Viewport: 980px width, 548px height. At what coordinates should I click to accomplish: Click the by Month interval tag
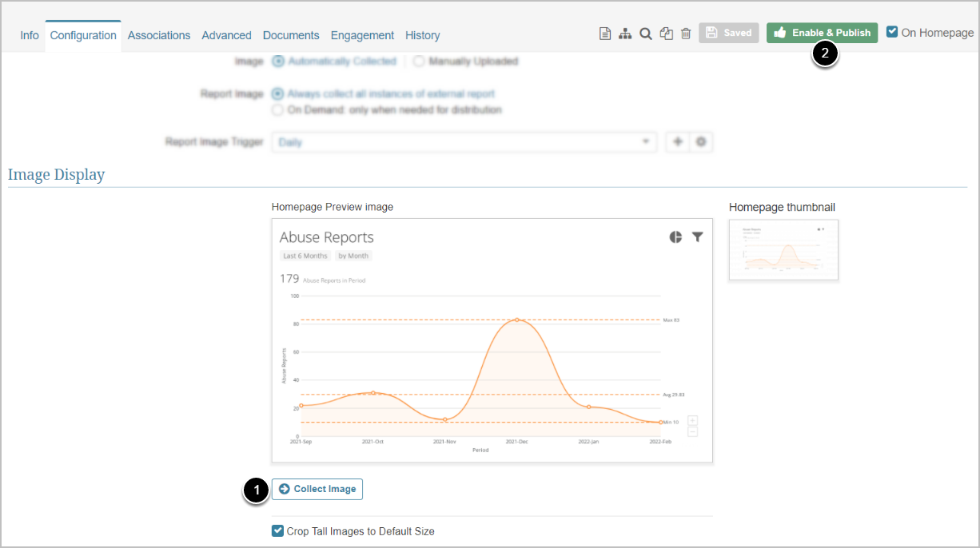pos(353,256)
